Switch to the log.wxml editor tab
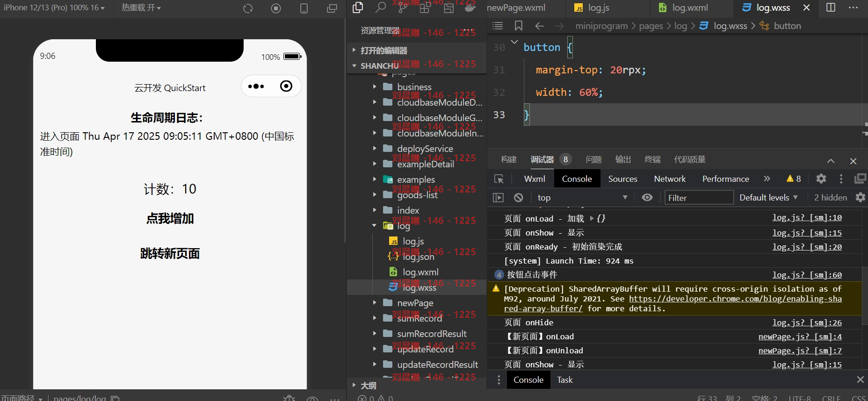 (x=690, y=8)
